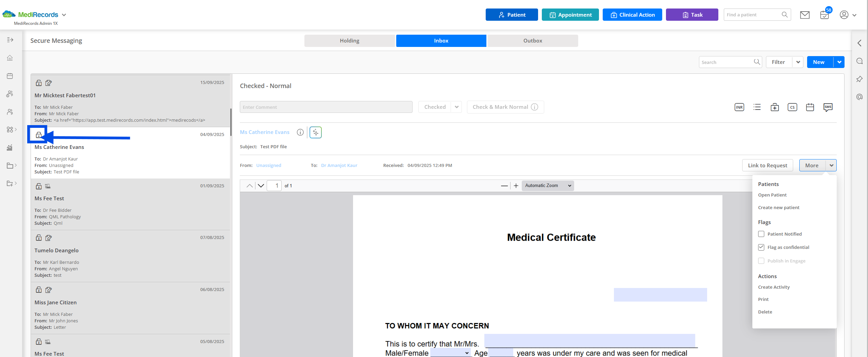Zoom out the PDF with minus icon
The width and height of the screenshot is (868, 357).
click(504, 186)
